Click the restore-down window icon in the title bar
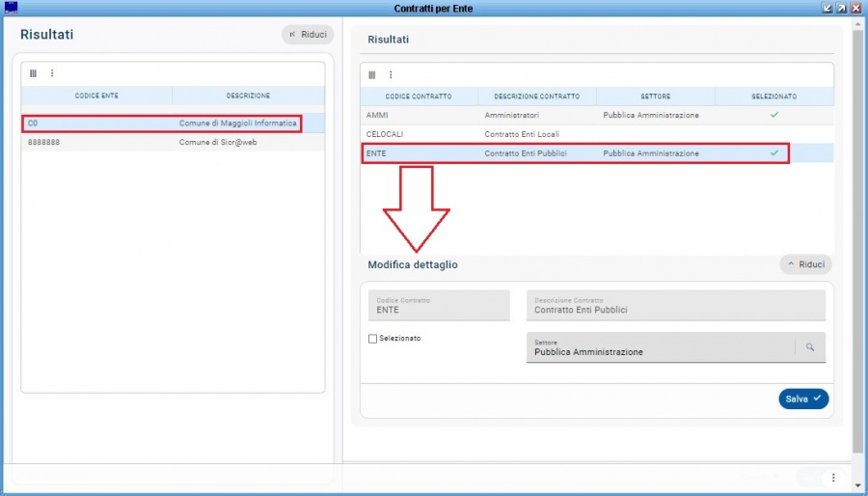Screen dimensions: 868x496 [x=827, y=8]
